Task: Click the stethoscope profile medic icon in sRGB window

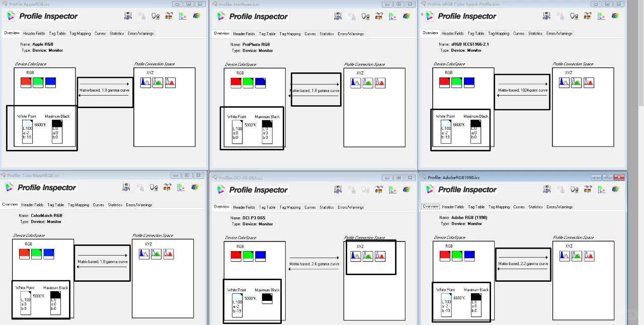Action: (574, 16)
